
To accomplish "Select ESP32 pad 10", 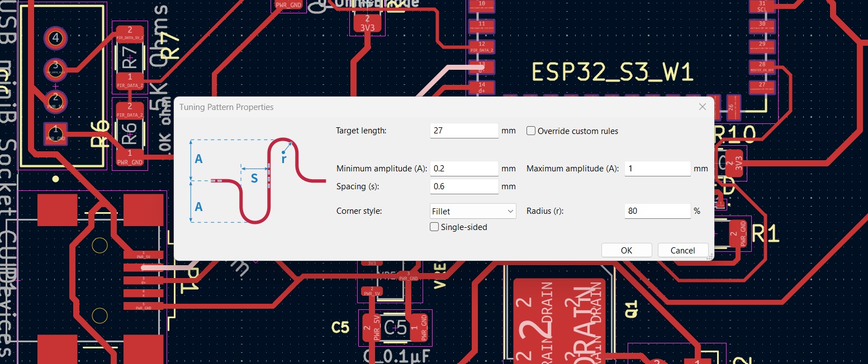I will coord(482,6).
